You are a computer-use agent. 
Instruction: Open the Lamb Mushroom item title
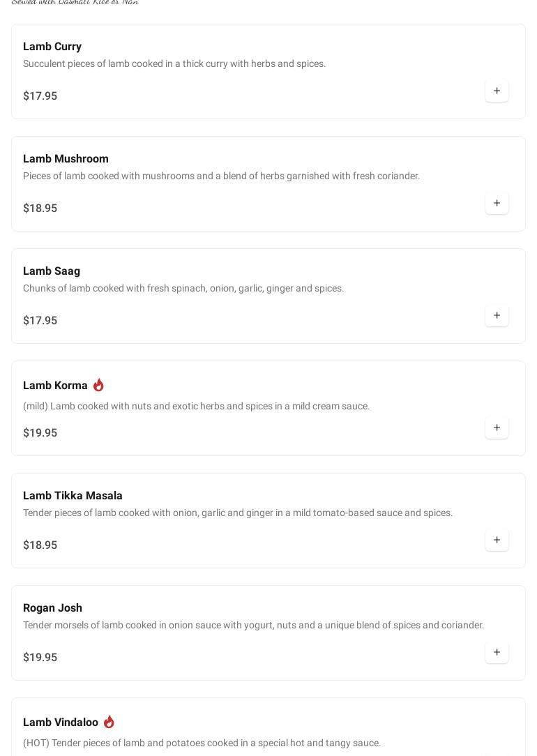pyautogui.click(x=66, y=159)
